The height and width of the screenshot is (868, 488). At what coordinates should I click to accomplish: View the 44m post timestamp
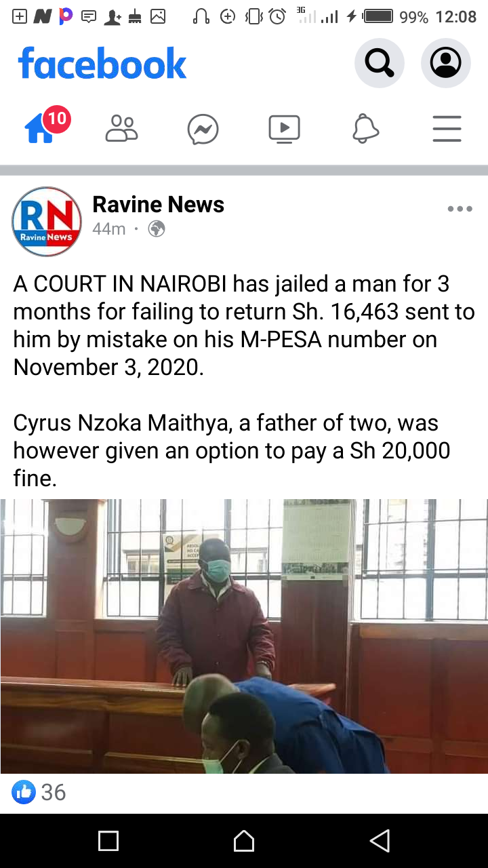(109, 229)
